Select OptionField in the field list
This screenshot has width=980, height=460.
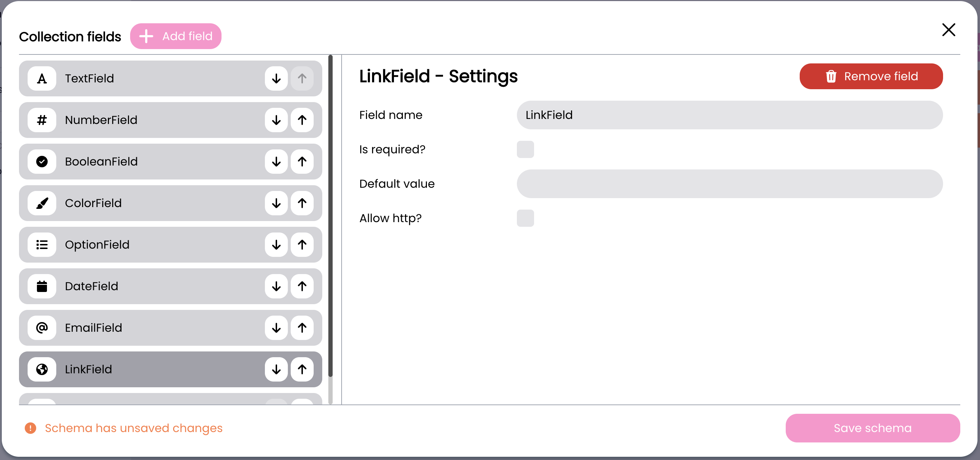[x=152, y=245]
